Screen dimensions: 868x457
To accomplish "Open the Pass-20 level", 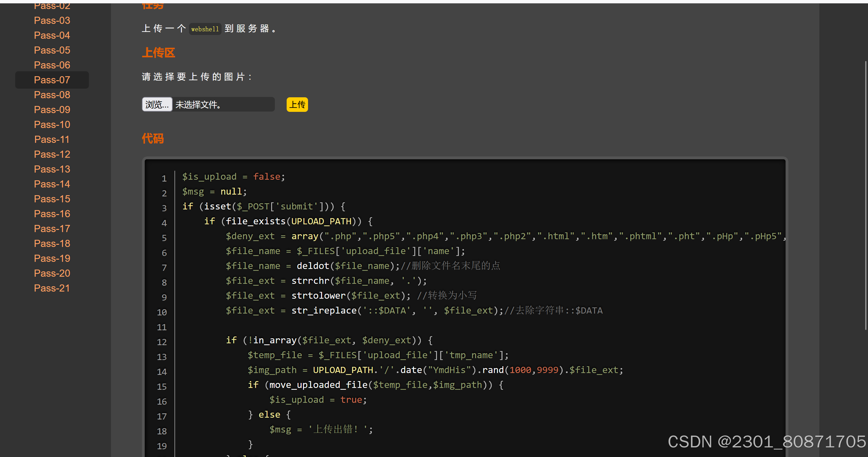I will [52, 273].
